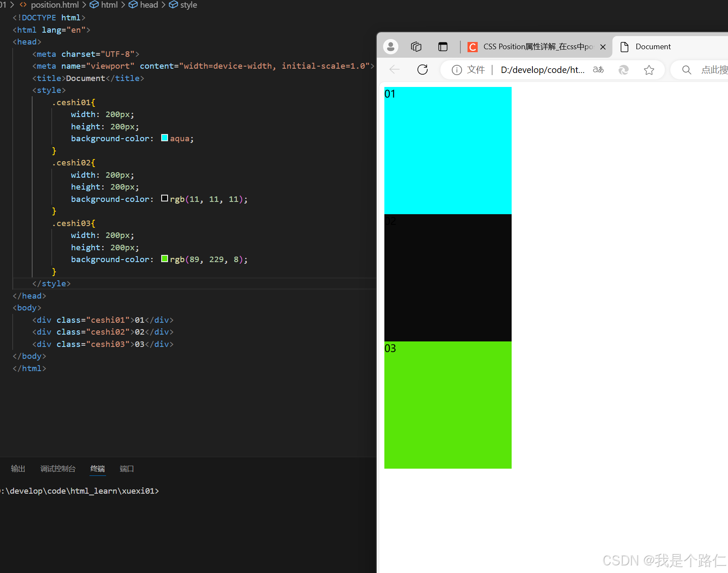Image resolution: width=728 pixels, height=573 pixels.
Task: Open browser profile account icon
Action: coord(390,47)
